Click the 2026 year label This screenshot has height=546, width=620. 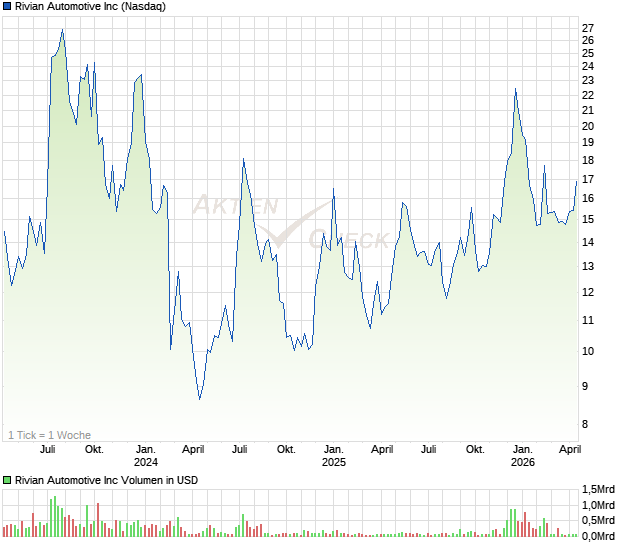pos(522,462)
